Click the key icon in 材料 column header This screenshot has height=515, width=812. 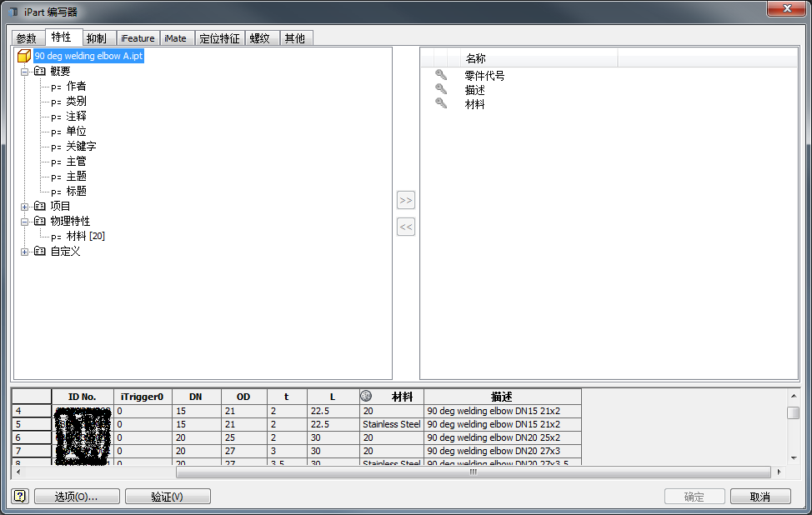[366, 397]
